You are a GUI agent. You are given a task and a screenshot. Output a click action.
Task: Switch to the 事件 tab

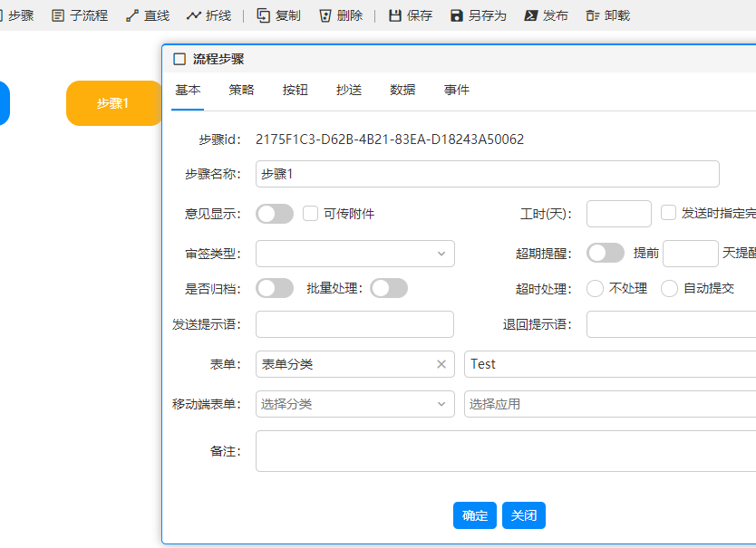coord(457,91)
